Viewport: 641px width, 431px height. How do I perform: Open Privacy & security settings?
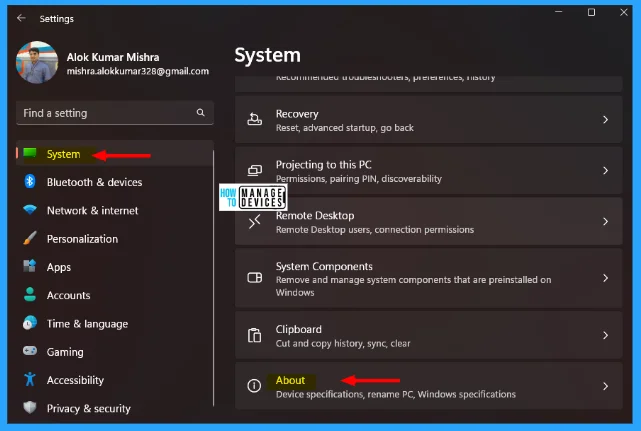tap(89, 409)
